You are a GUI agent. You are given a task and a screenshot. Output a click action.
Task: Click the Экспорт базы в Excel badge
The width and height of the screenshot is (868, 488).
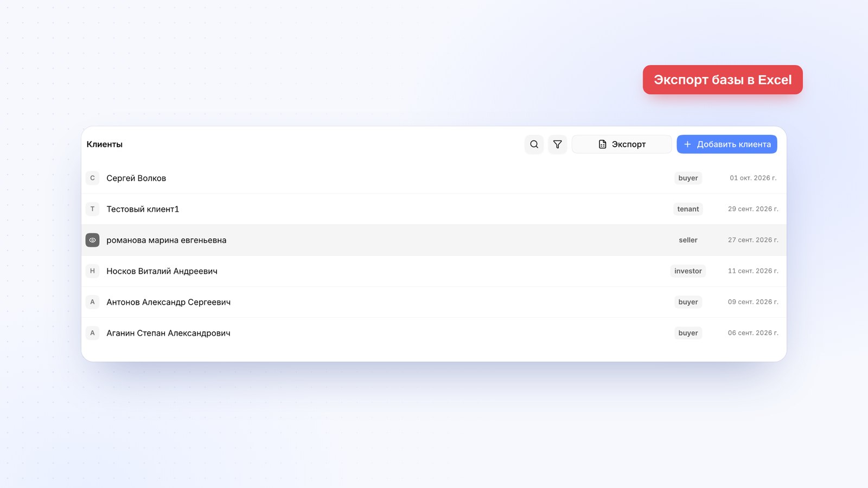coord(723,80)
